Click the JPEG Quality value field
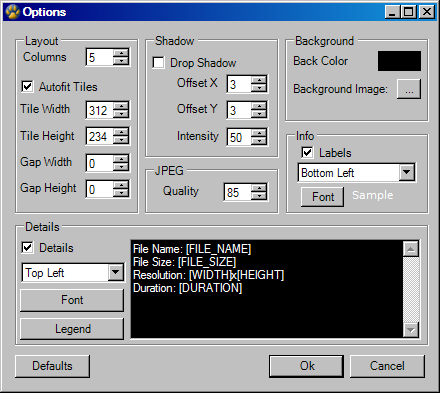Image resolution: width=440 pixels, height=393 pixels. click(x=238, y=192)
